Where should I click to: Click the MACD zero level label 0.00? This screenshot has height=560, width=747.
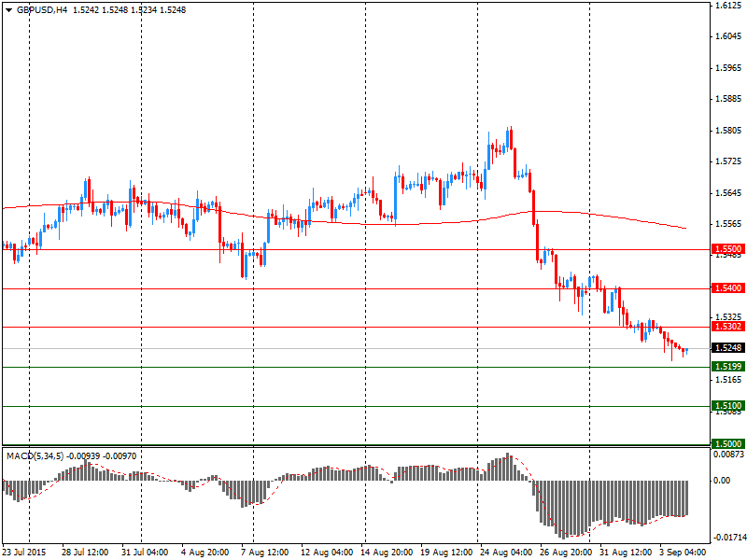[x=722, y=481]
